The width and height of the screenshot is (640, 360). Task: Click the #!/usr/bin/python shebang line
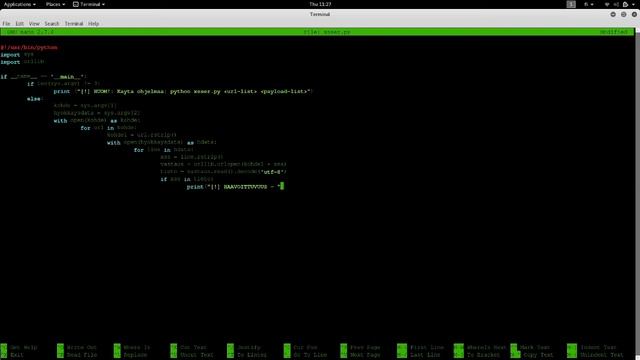(29, 47)
